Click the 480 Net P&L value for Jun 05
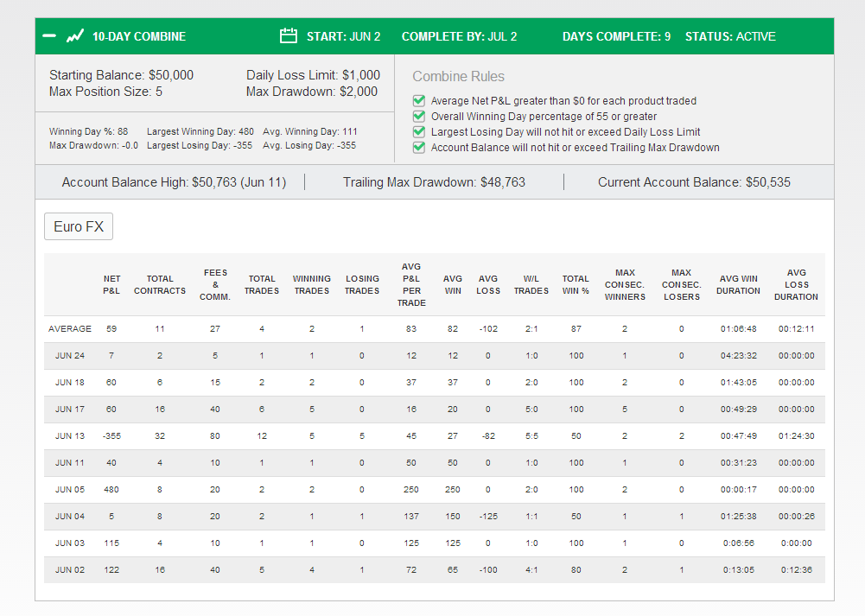Viewport: 865px width, 616px height. pos(111,489)
